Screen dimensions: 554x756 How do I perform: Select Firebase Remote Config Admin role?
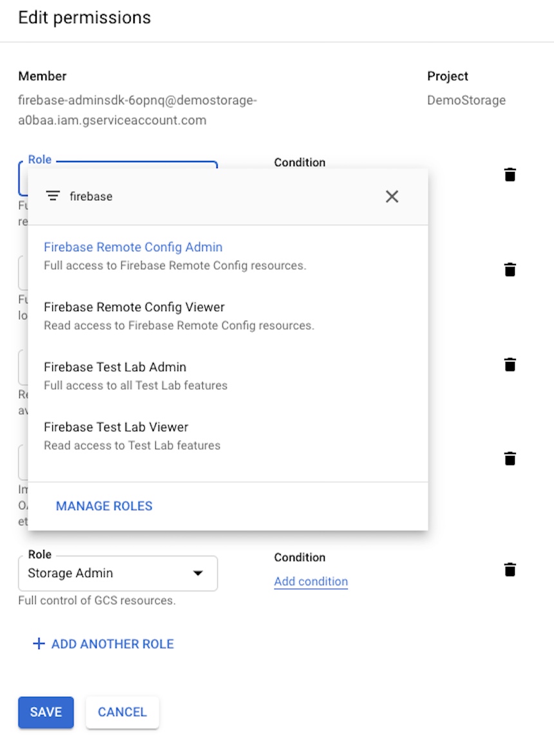click(133, 247)
